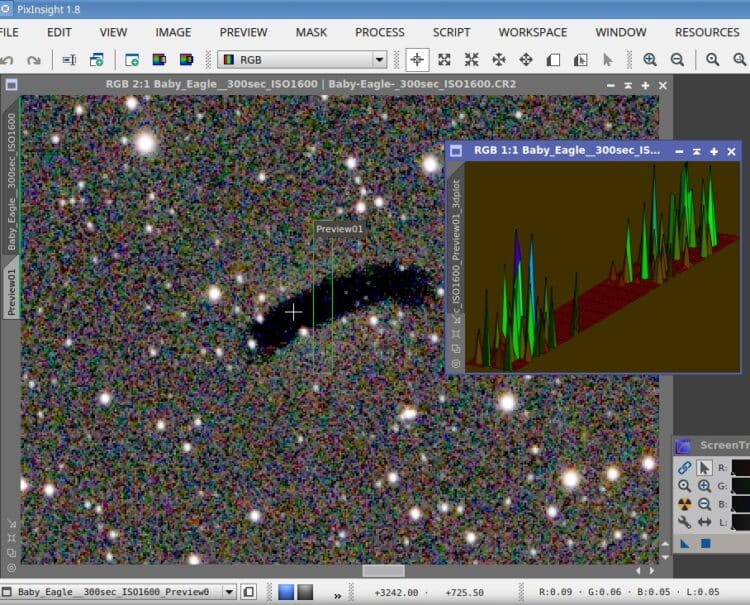Open the SCRIPT menu
The height and width of the screenshot is (605, 750).
(451, 33)
